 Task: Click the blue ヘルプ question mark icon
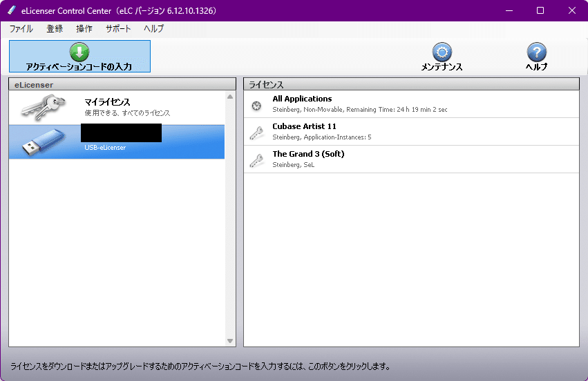[x=537, y=52]
